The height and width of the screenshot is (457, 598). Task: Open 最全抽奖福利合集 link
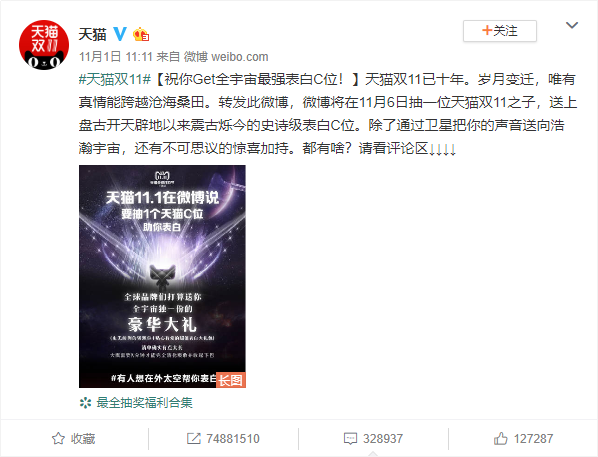click(145, 402)
